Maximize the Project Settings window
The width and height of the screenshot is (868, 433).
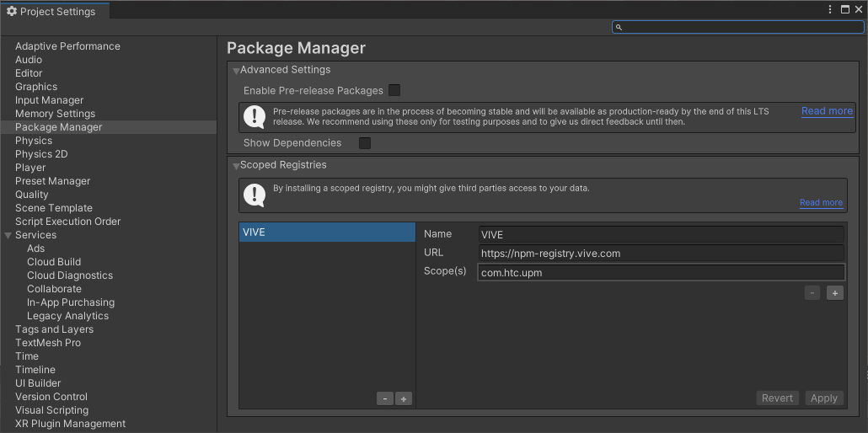845,10
